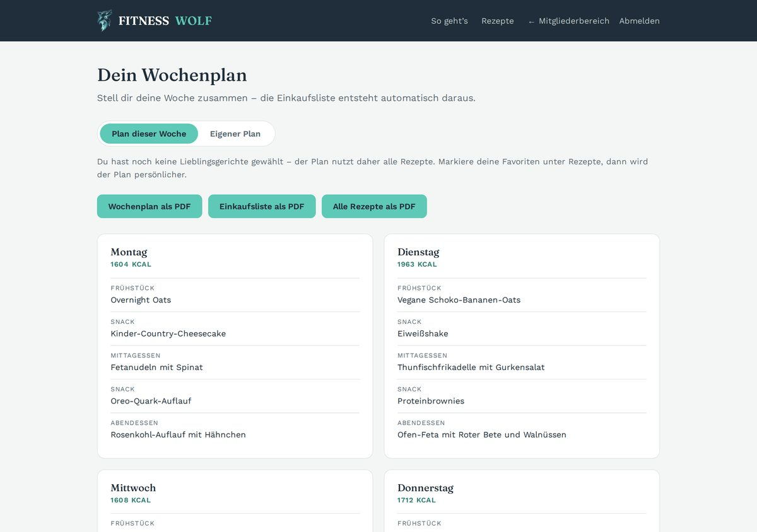The image size is (757, 532).
Task: Open Rosenkohl-Auflauf mit Hähnchen dinner
Action: point(179,434)
